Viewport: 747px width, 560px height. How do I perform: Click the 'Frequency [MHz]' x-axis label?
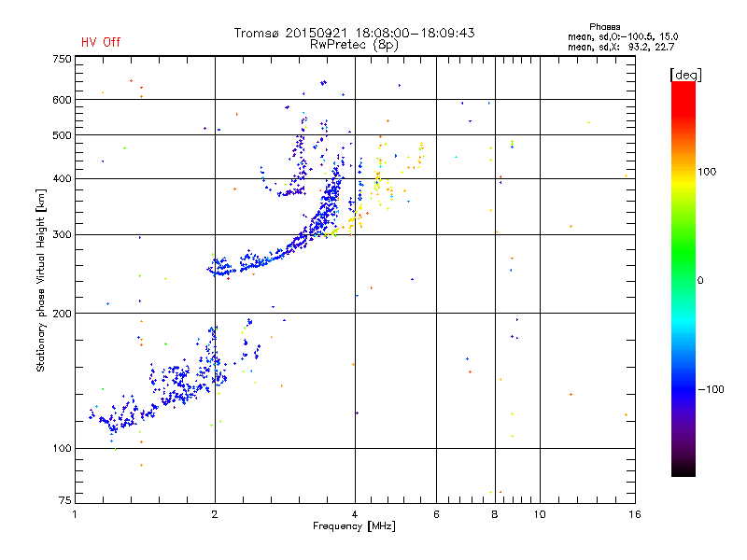tap(354, 526)
